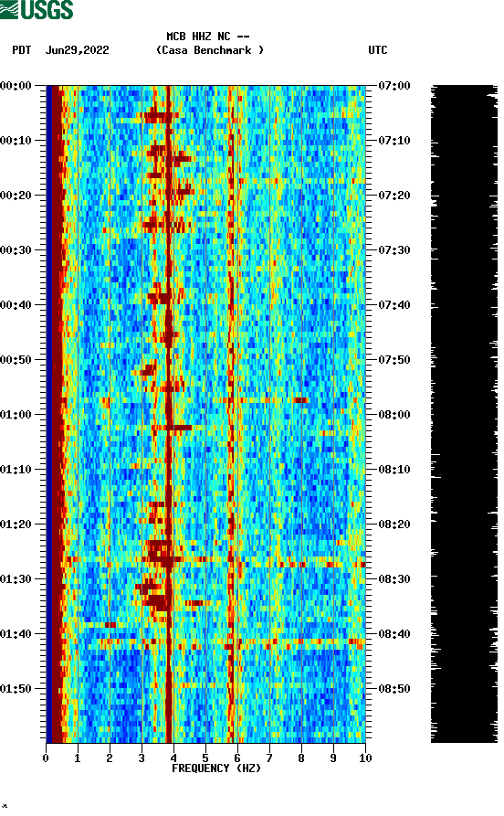504x816 pixels.
Task: Click the 07:00 UTC time label
Action: pos(394,85)
